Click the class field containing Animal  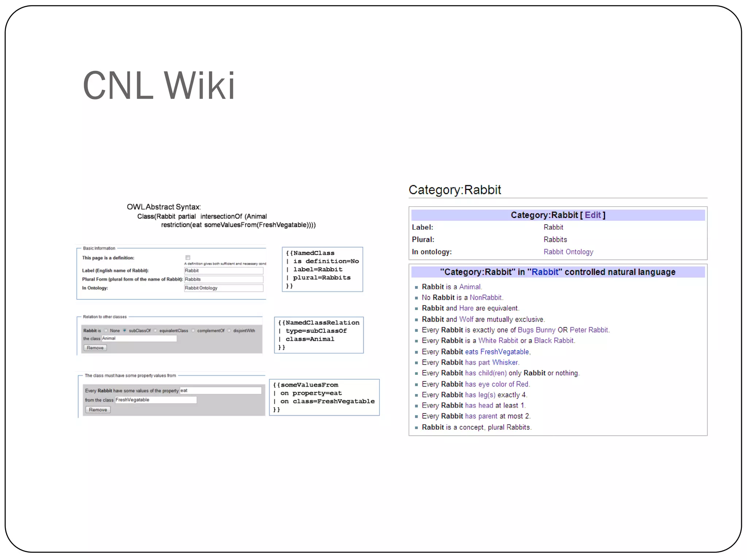139,338
